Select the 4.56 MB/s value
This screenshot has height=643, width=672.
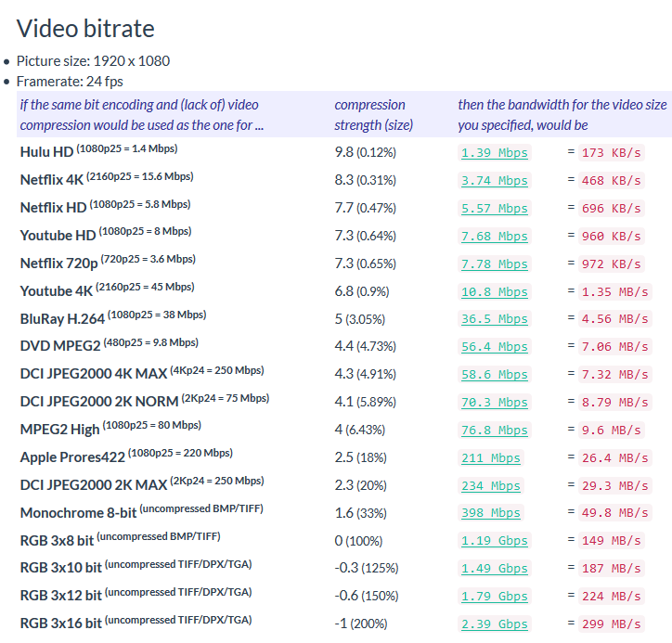click(615, 319)
